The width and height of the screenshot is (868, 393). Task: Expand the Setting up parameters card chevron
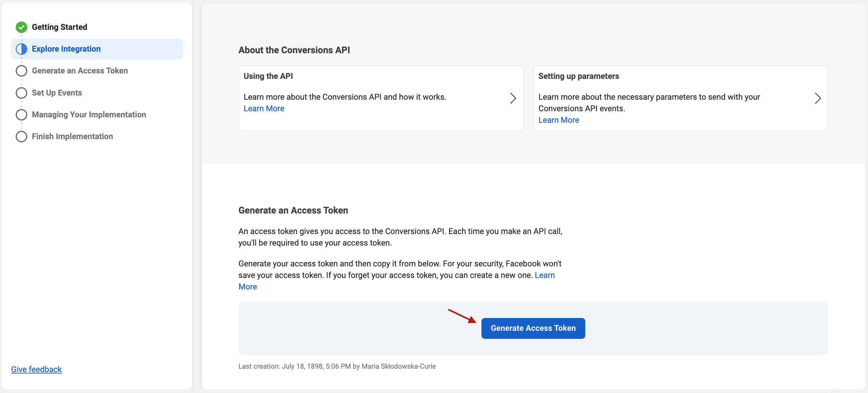817,98
